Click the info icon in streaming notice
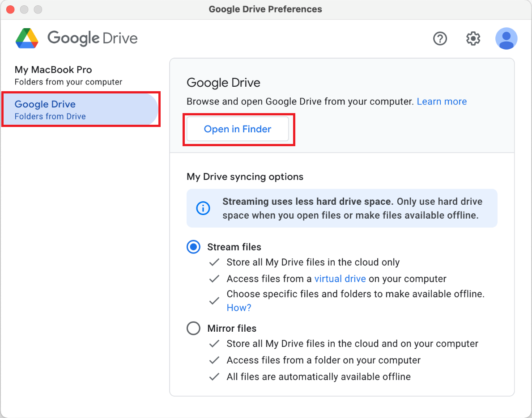The height and width of the screenshot is (418, 532). click(203, 208)
